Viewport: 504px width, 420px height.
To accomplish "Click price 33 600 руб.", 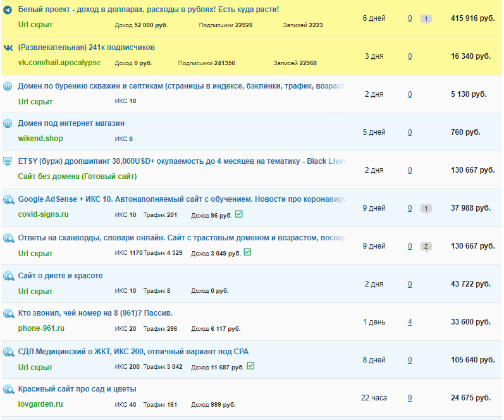I will [x=471, y=322].
